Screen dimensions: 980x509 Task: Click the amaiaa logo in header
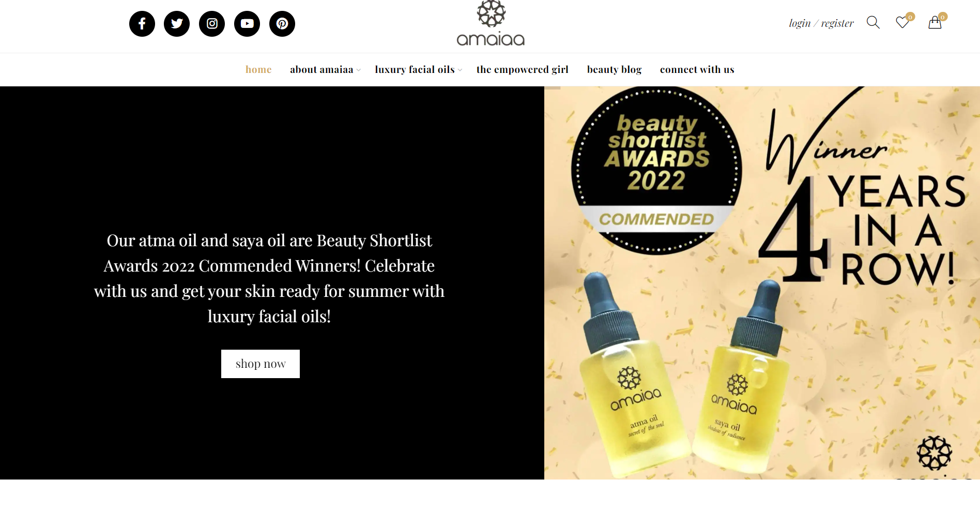pos(491,23)
